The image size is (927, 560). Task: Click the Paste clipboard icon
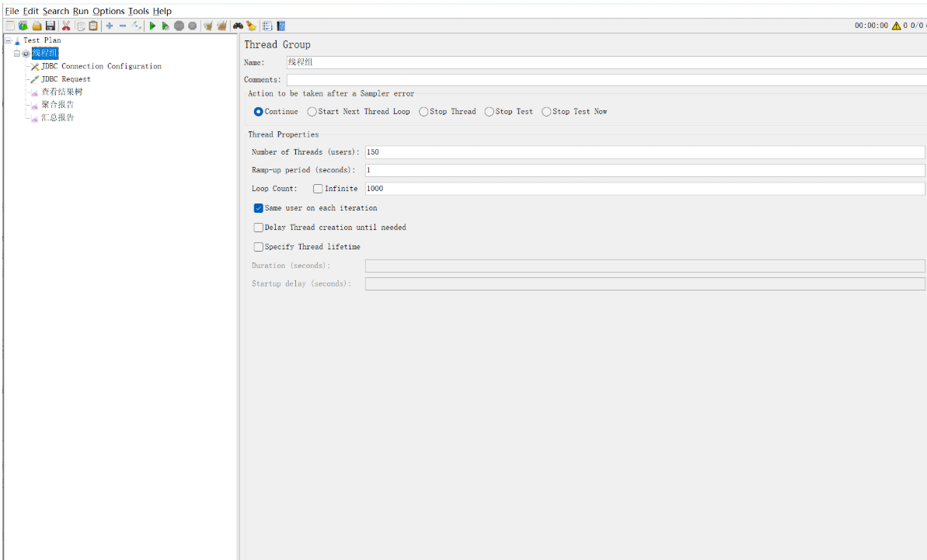coord(93,26)
